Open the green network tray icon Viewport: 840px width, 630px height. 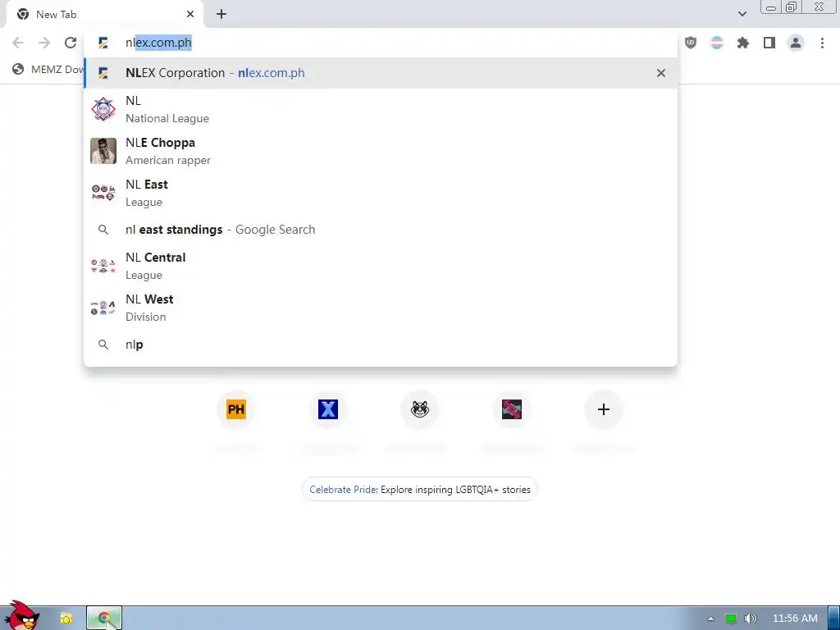pyautogui.click(x=731, y=619)
